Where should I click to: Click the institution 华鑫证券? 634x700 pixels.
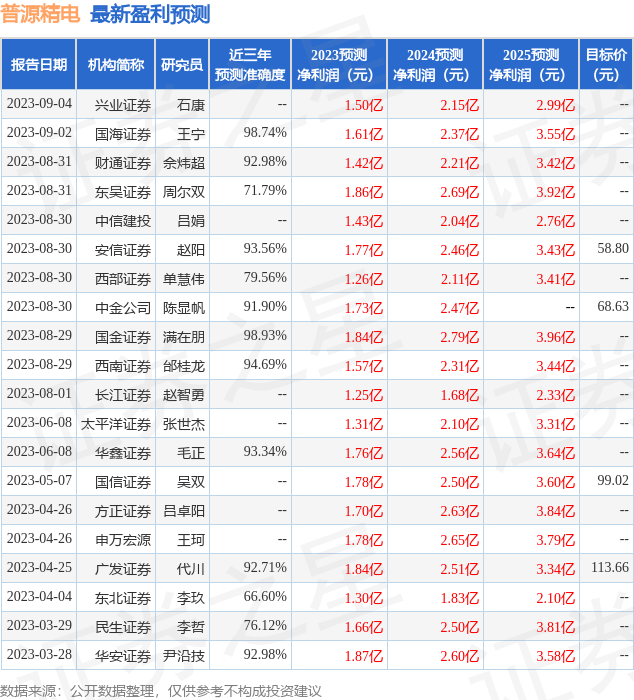123,454
